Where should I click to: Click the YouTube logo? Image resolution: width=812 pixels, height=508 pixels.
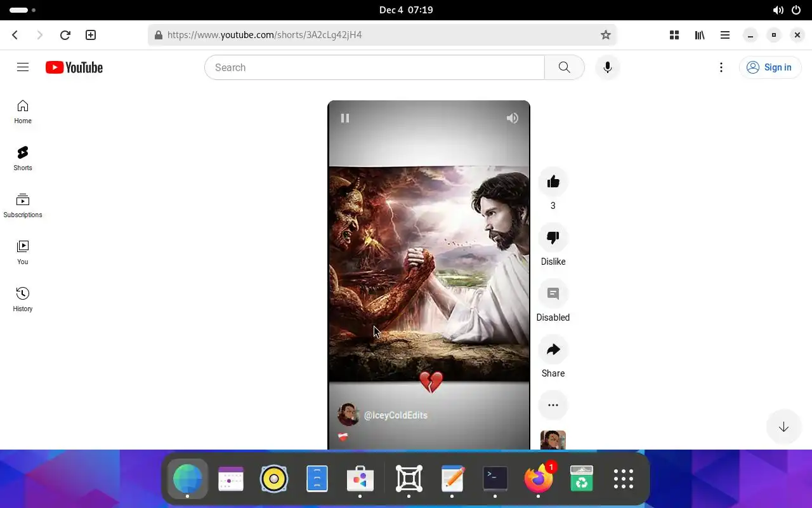[x=74, y=67]
